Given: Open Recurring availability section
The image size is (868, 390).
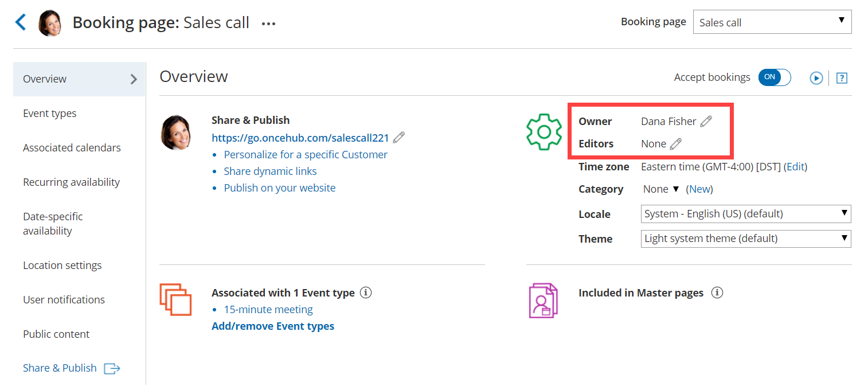Looking at the screenshot, I should 71,182.
